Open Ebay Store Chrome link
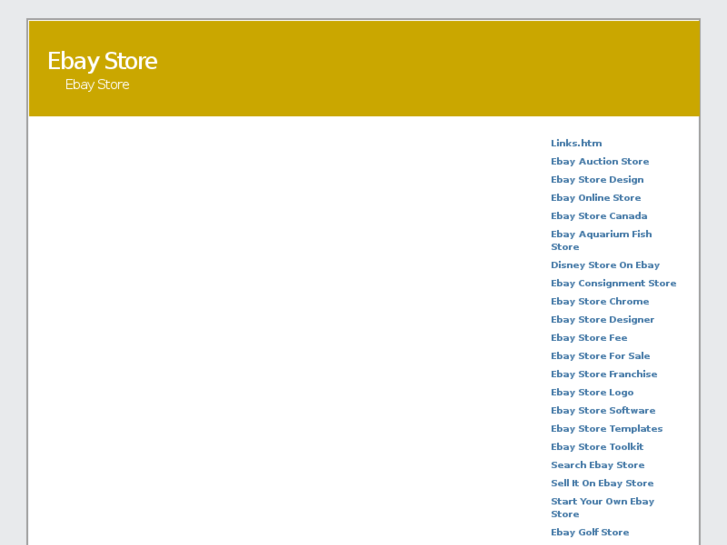This screenshot has height=545, width=727. tap(600, 301)
